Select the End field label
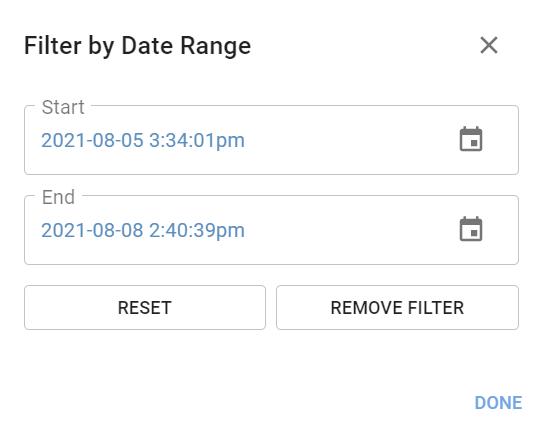Image resolution: width=543 pixels, height=431 pixels. (58, 197)
